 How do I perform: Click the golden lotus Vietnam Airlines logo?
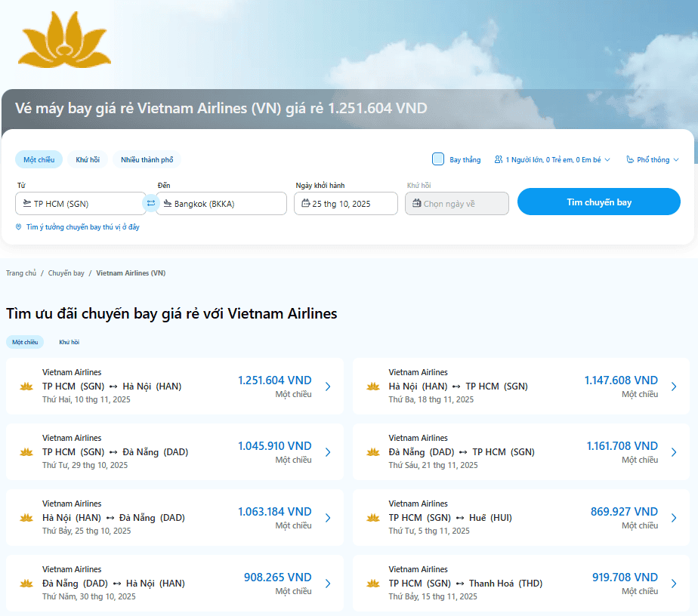64,42
